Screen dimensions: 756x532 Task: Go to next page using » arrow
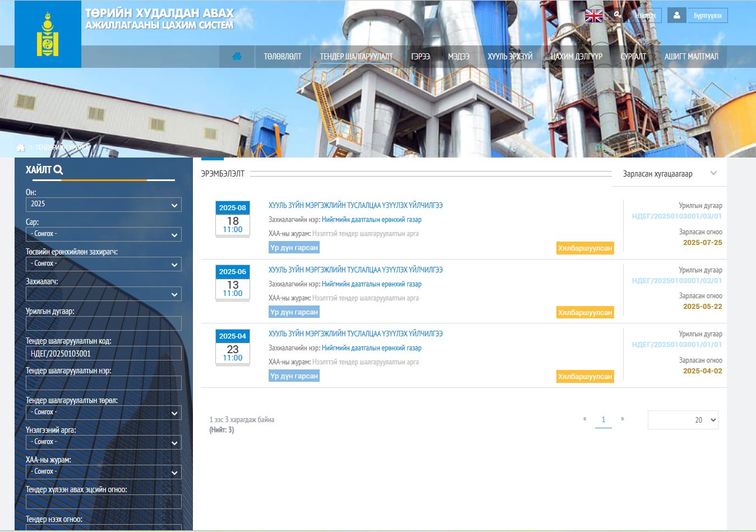(x=622, y=419)
